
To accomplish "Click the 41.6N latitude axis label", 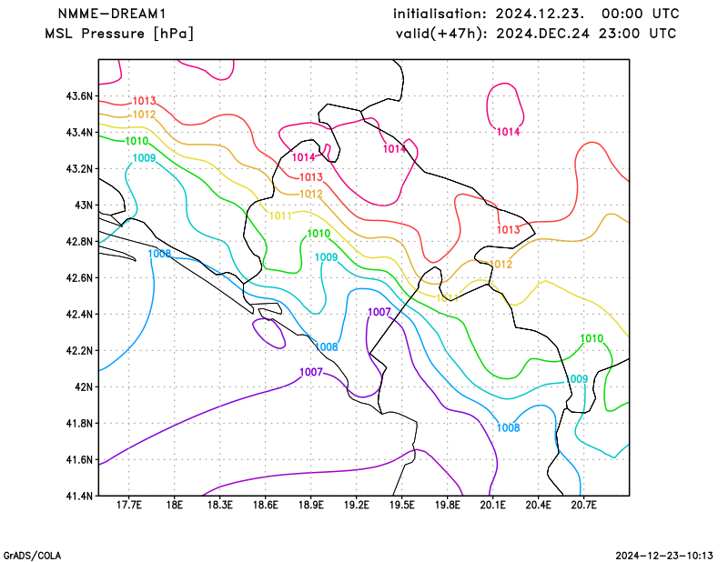I will point(79,460).
